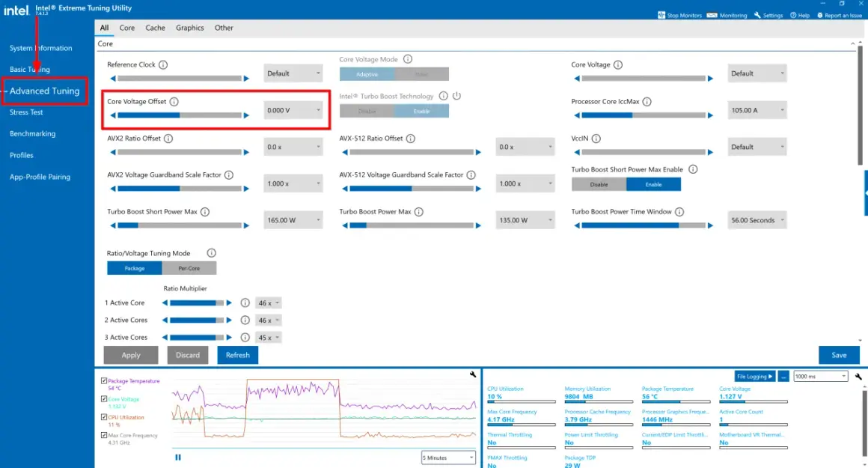Open 1000 ms logging interval dropdown

820,376
